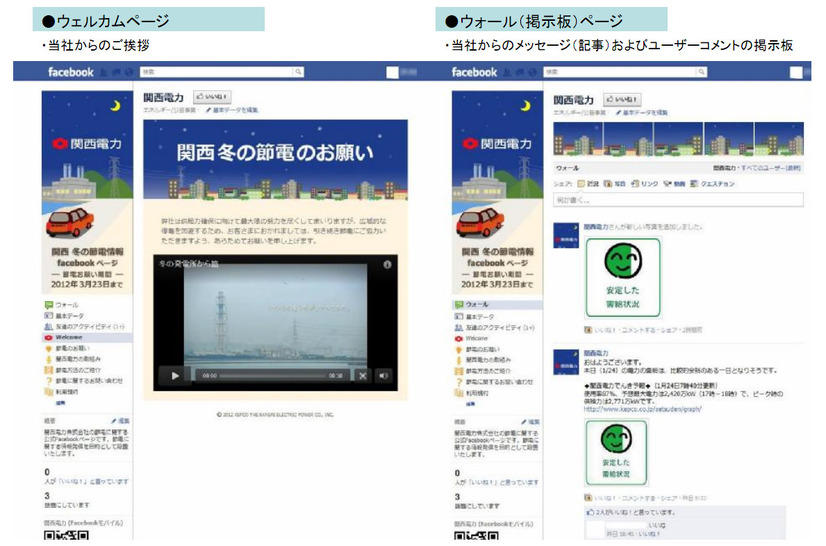Image resolution: width=826 pixels, height=546 pixels.
Task: Open 節電に関するお問い合わせ in the Welcome page sidebar
Action: coord(83,381)
